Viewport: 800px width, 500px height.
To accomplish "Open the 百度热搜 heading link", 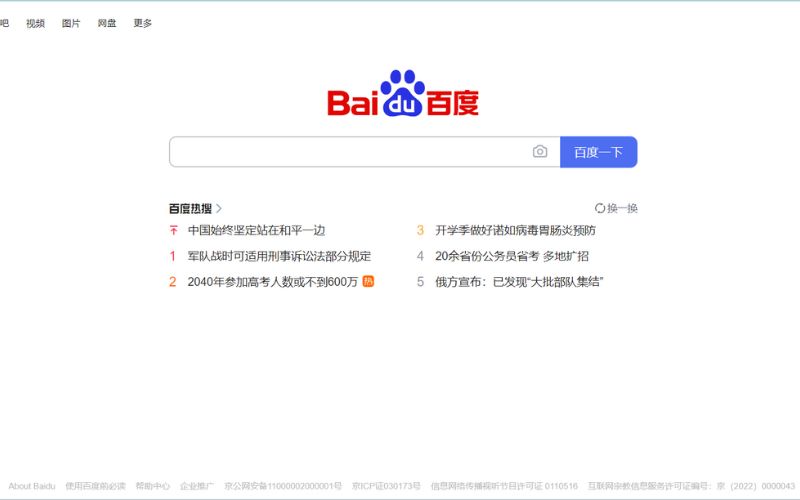I will click(190, 208).
